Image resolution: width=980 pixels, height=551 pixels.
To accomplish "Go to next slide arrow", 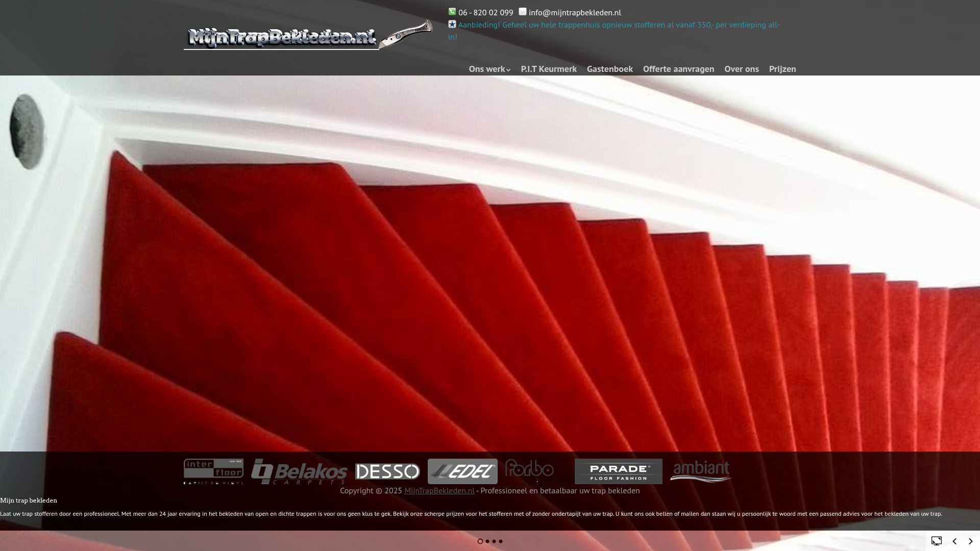I will pyautogui.click(x=971, y=541).
